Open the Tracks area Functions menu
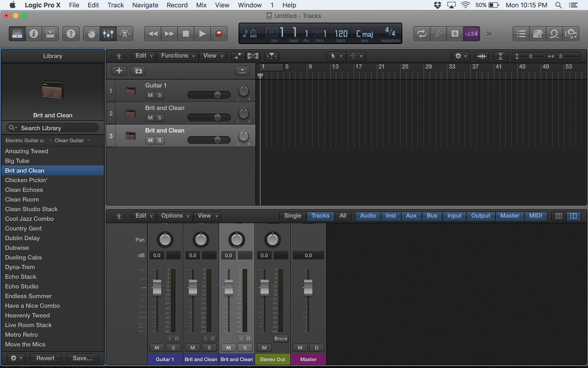588x368 pixels. pos(178,56)
